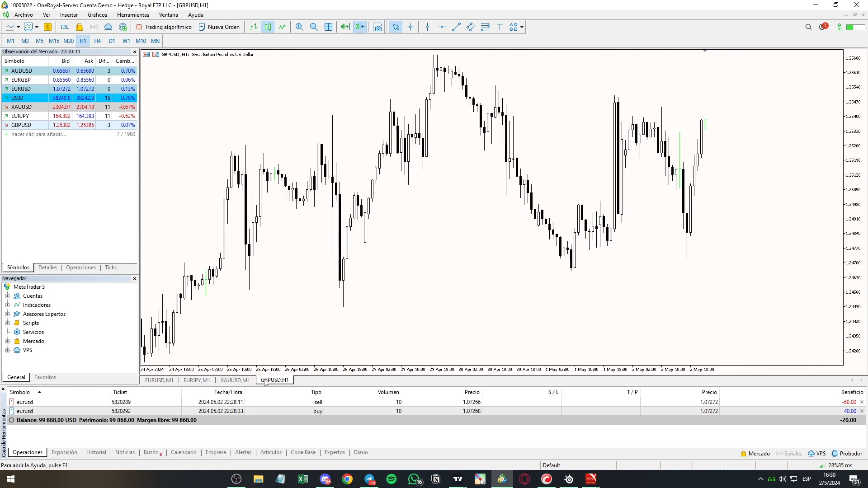Toggle the chart shift button
This screenshot has height=488, width=868.
[x=360, y=27]
